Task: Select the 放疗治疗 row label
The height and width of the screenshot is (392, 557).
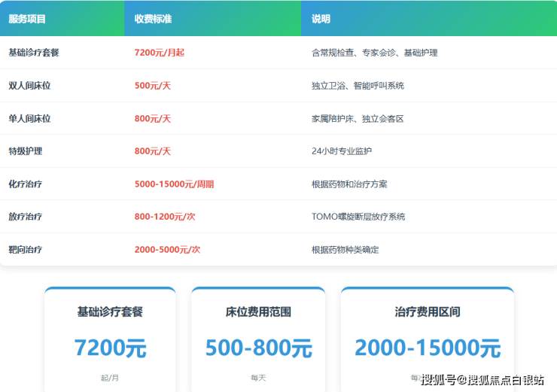Action: point(25,217)
